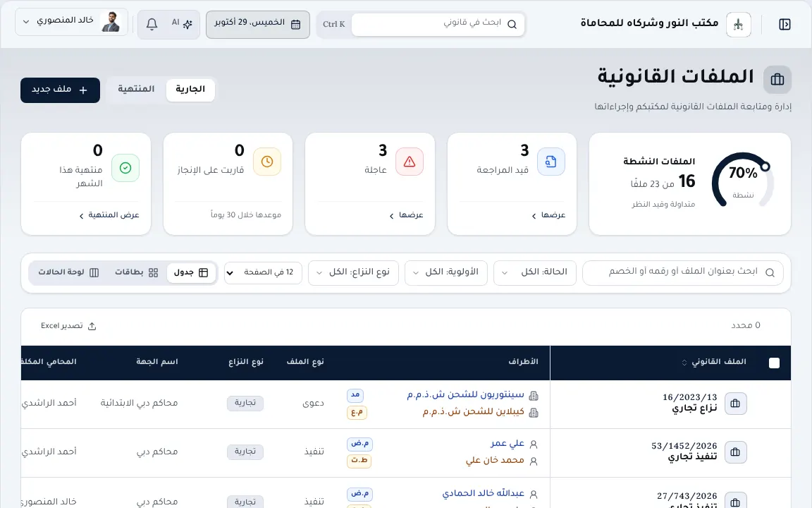Open party link علي عمر
The image size is (812, 508).
[508, 444]
